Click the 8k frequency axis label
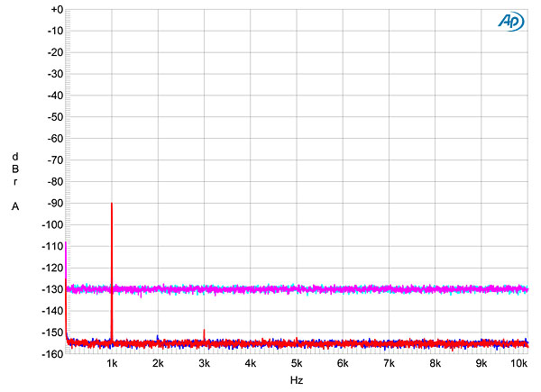 [x=436, y=363]
